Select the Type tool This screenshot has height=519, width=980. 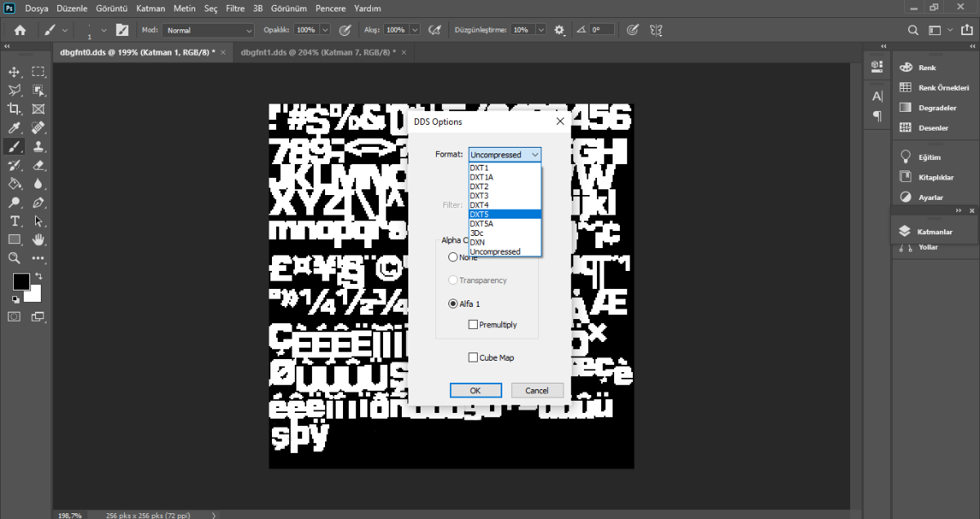click(x=14, y=221)
